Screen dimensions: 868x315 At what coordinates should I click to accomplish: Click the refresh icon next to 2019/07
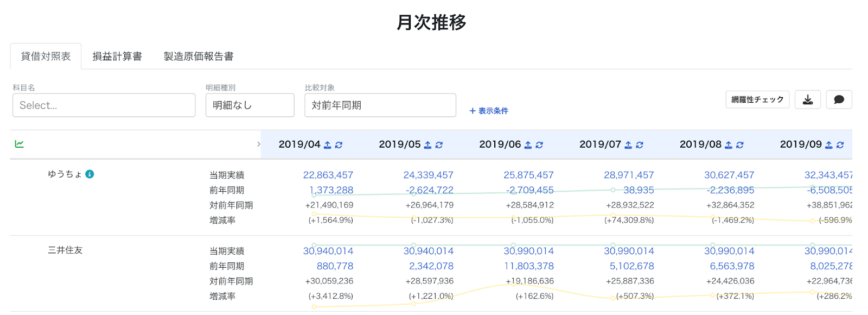[x=640, y=145]
